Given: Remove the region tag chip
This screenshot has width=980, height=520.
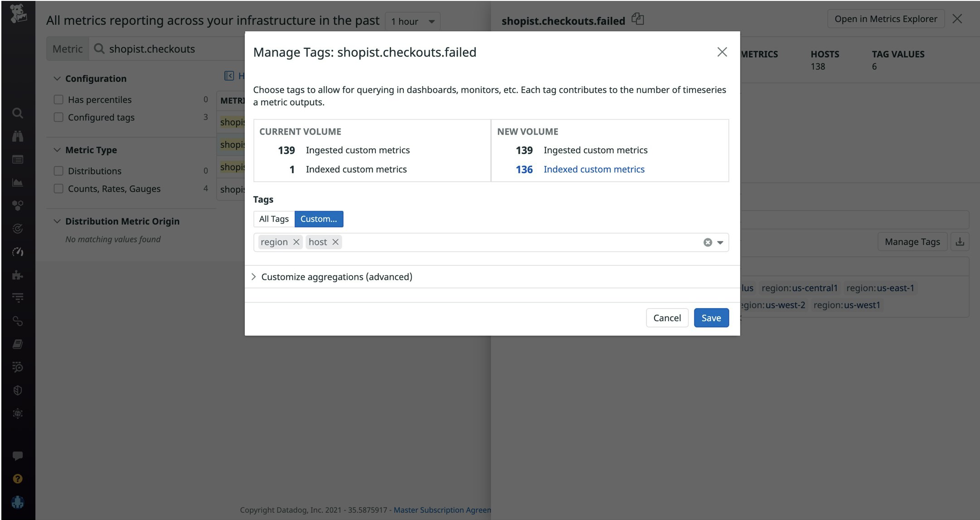Looking at the screenshot, I should tap(297, 242).
